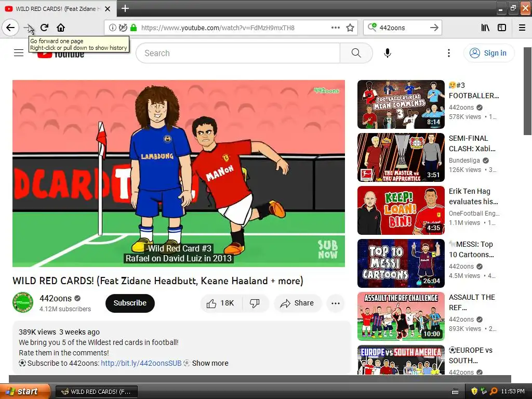Click the Bundesliga channel name
The height and width of the screenshot is (399, 532).
point(464,161)
